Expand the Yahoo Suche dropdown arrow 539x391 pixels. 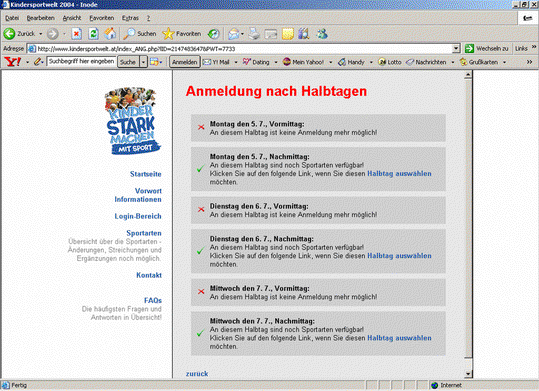143,62
